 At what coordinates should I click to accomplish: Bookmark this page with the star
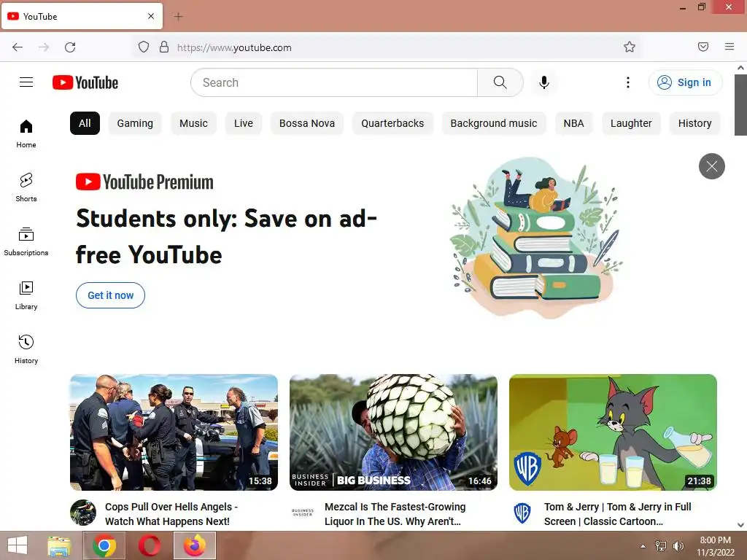tap(630, 47)
